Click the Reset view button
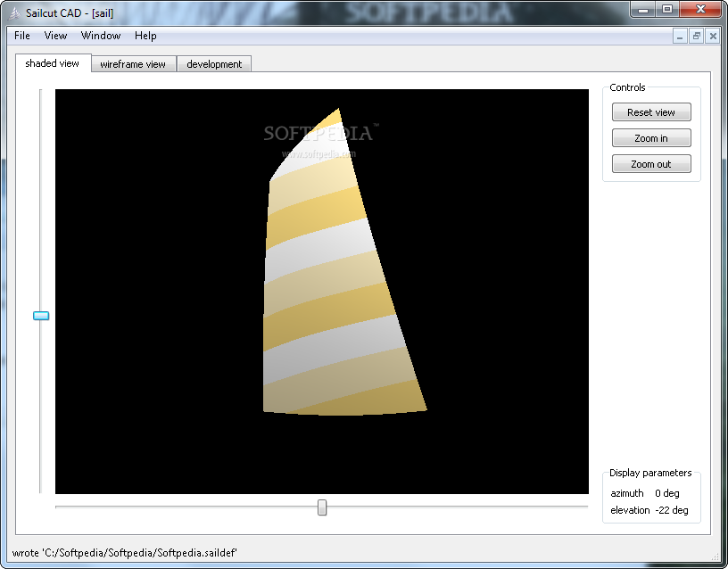This screenshot has width=728, height=569. tap(651, 112)
